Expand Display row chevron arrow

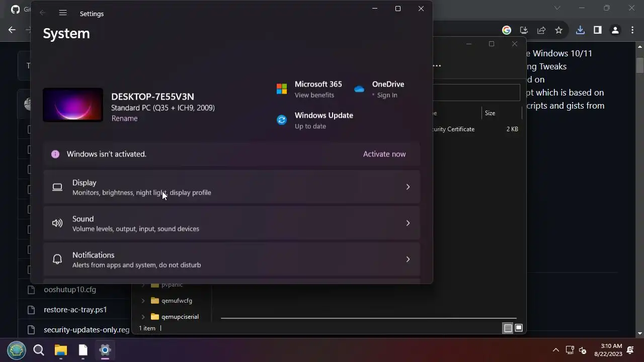(x=408, y=187)
